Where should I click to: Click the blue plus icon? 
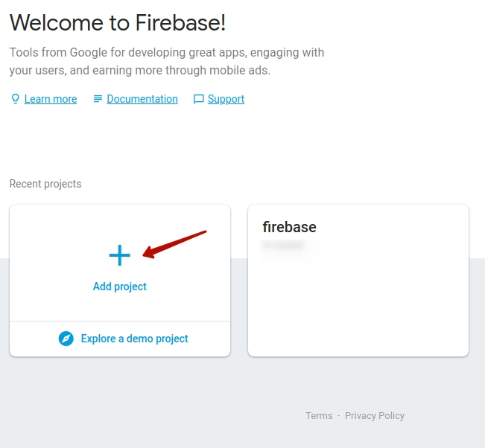click(x=120, y=255)
